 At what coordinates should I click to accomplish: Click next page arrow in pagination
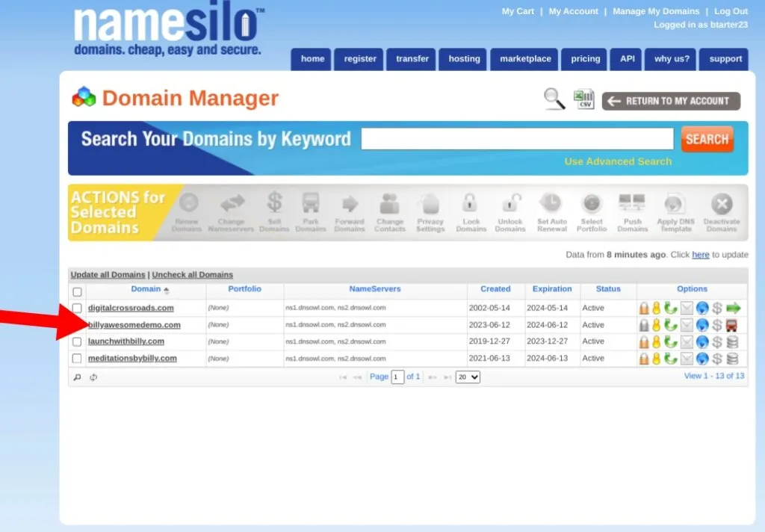(434, 377)
